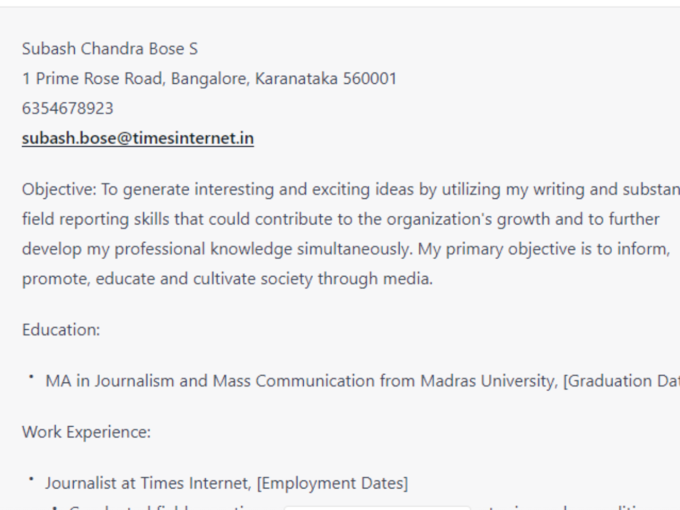Click the bullet before MA in Journalism
Screen dimensions: 680x510
(x=31, y=377)
